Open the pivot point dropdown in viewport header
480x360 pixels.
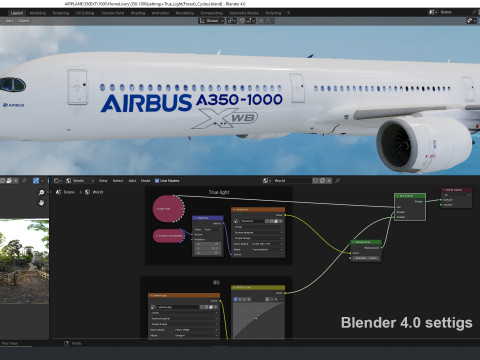pos(232,21)
